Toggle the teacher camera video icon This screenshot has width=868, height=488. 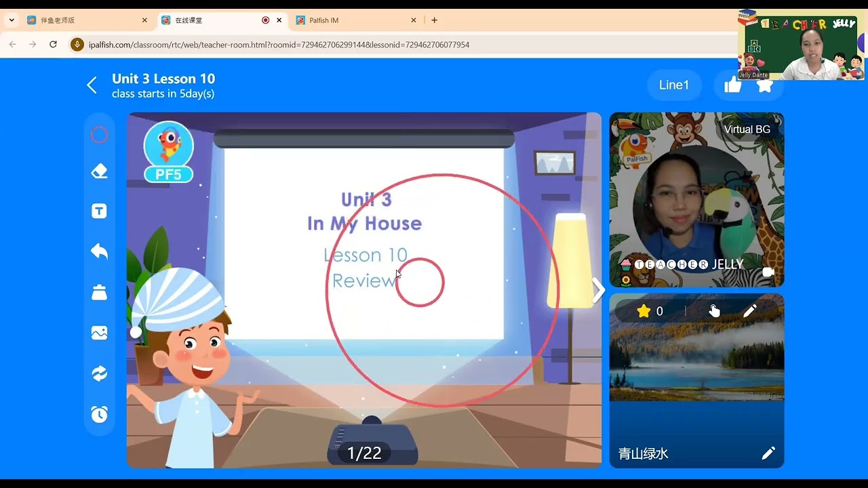click(768, 272)
